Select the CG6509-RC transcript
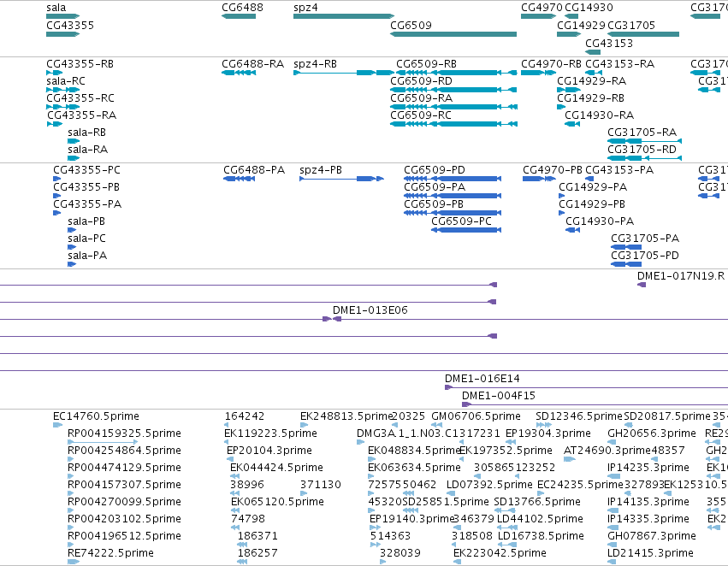Image resolution: width=728 pixels, height=566 pixels. (453, 124)
